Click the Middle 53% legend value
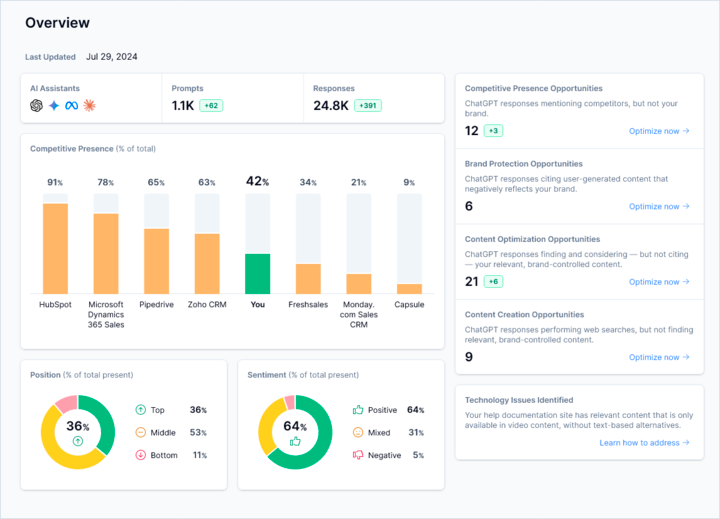Screen dimensions: 720x519 (x=198, y=432)
